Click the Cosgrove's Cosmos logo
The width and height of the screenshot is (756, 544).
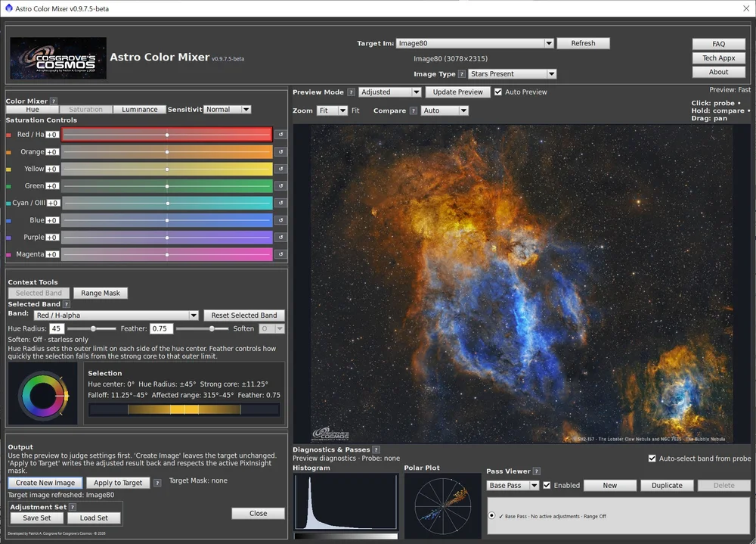(x=58, y=58)
